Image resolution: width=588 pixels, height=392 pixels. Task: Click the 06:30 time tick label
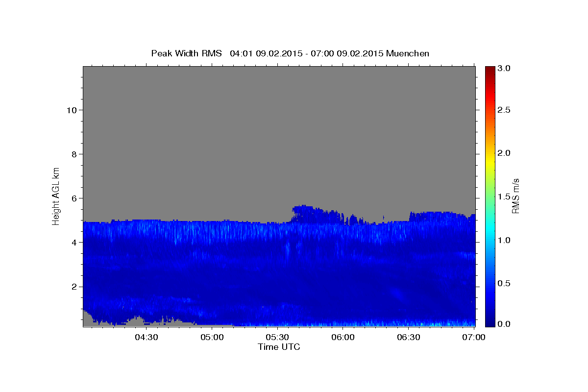click(x=409, y=337)
